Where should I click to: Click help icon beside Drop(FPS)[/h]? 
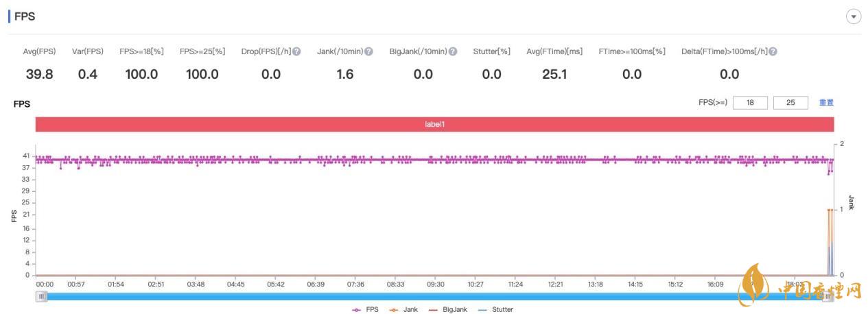coord(296,51)
